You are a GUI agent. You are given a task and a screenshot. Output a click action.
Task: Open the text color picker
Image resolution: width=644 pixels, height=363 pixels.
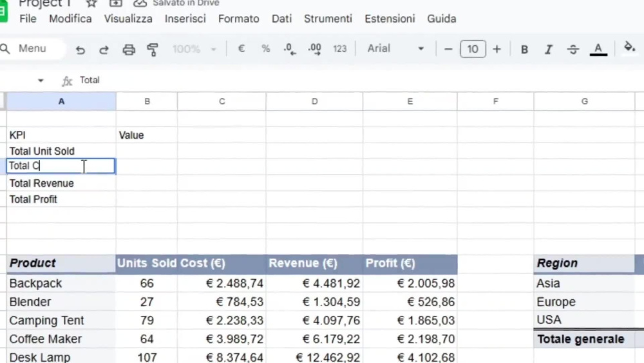(x=598, y=50)
